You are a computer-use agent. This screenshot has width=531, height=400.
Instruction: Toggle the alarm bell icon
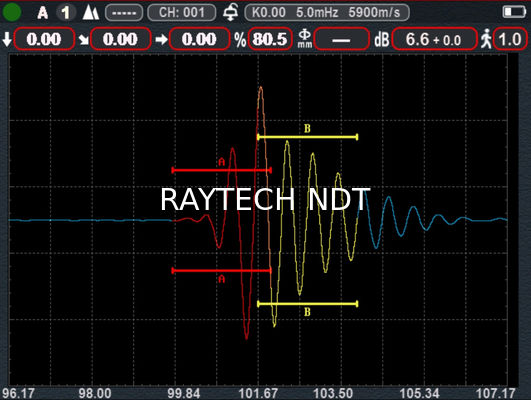pyautogui.click(x=231, y=13)
